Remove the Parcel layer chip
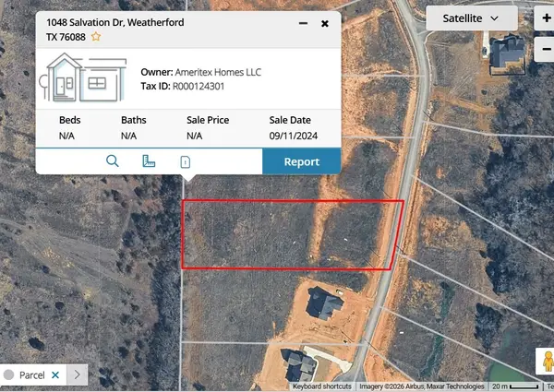This screenshot has height=392, width=554. coord(55,375)
